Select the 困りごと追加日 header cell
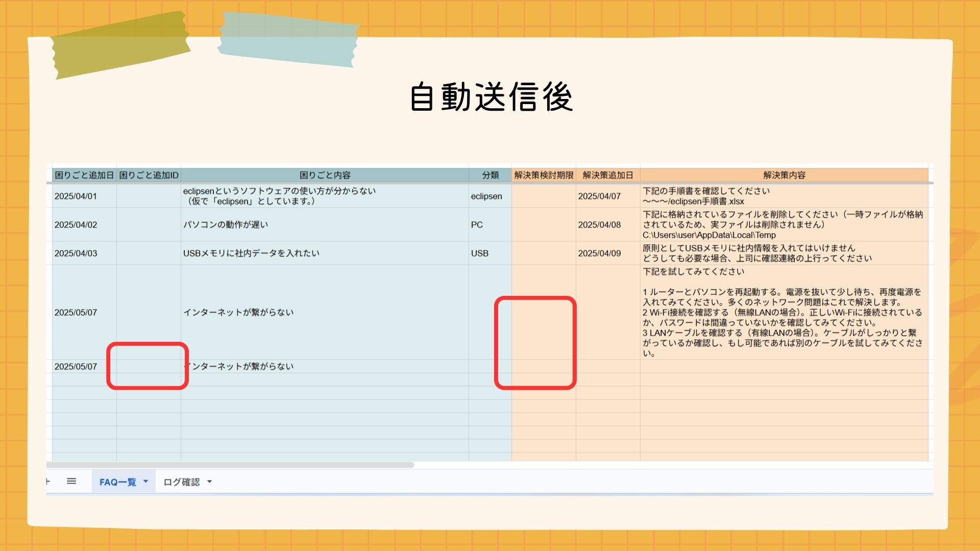Image resolution: width=980 pixels, height=551 pixels. click(84, 175)
